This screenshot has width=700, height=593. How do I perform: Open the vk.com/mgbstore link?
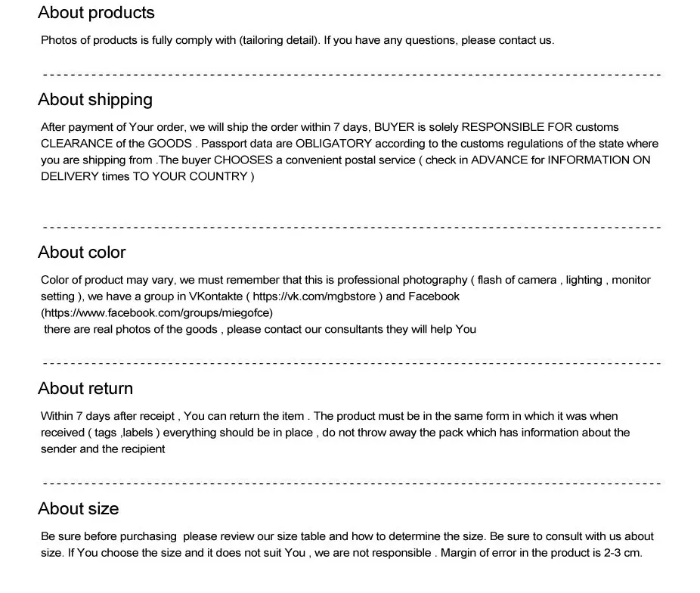pyautogui.click(x=314, y=296)
